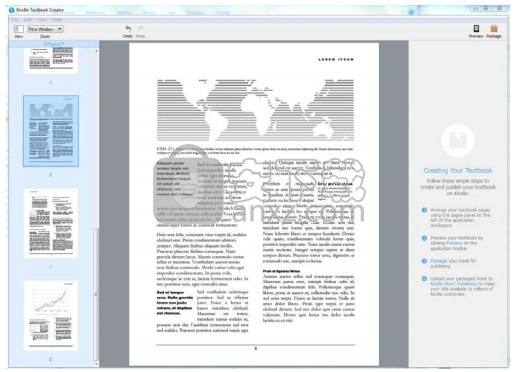Screen dimensions: 522x372
Task: Click the Package toolbar icon
Action: 494,29
